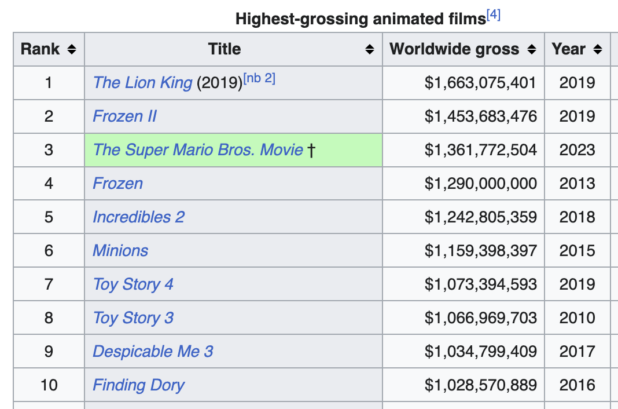Click the $1,663,075,401 gross cell
The image size is (618, 409).
point(480,83)
